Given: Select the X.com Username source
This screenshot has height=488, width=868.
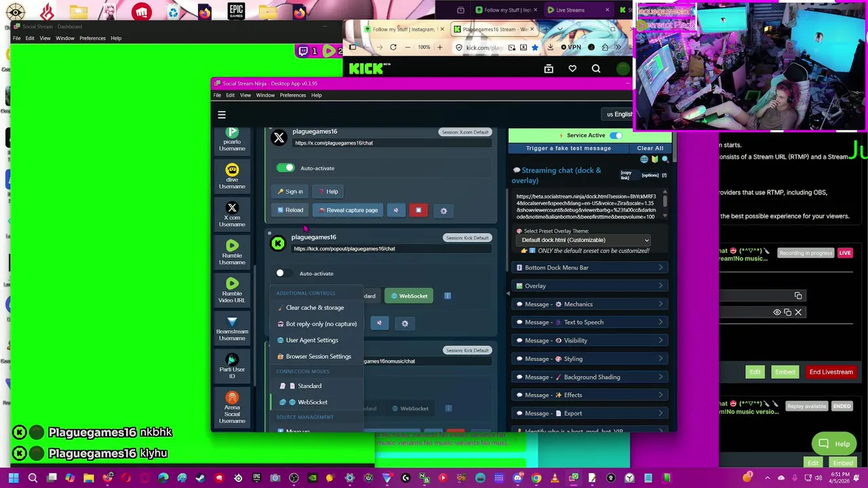Looking at the screenshot, I should point(232,215).
